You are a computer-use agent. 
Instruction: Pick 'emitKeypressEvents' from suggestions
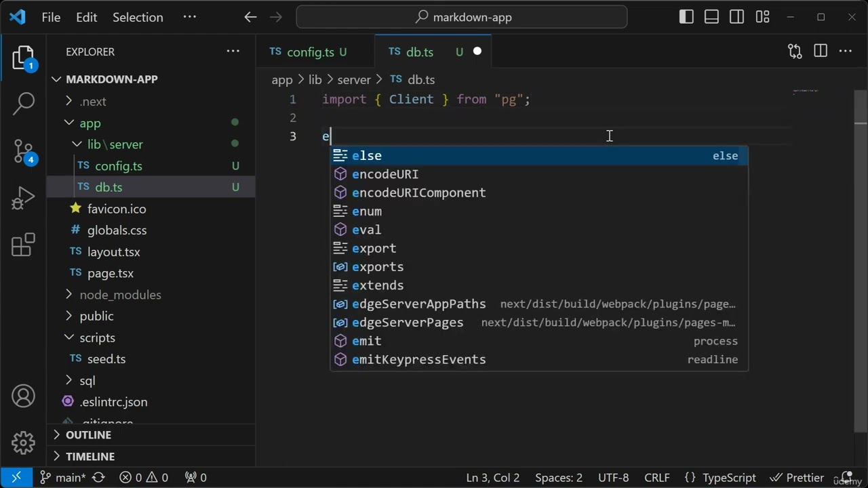click(x=539, y=360)
